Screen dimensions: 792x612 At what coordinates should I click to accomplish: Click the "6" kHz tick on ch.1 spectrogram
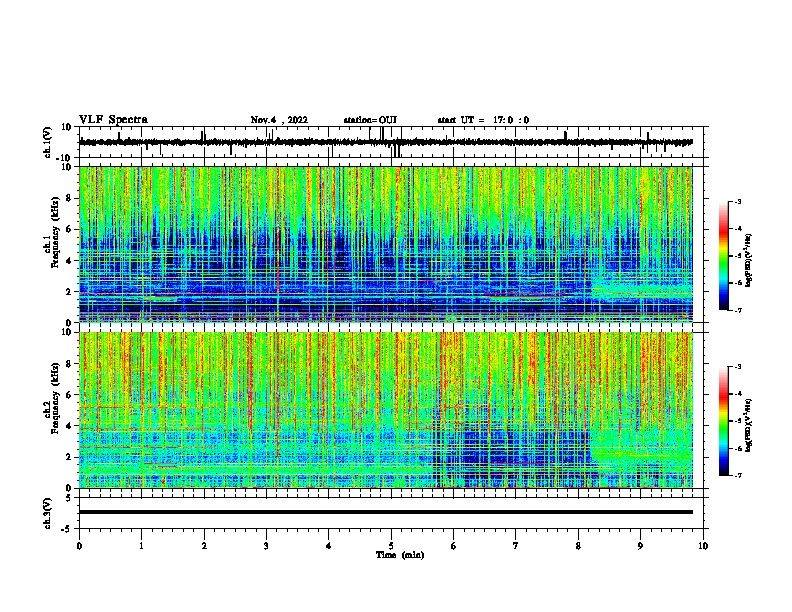pyautogui.click(x=70, y=229)
